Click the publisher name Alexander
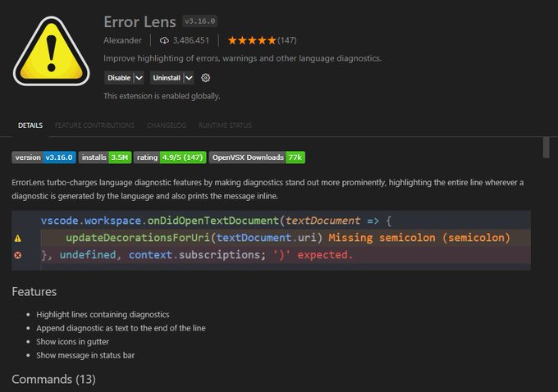This screenshot has width=558, height=392. click(122, 40)
